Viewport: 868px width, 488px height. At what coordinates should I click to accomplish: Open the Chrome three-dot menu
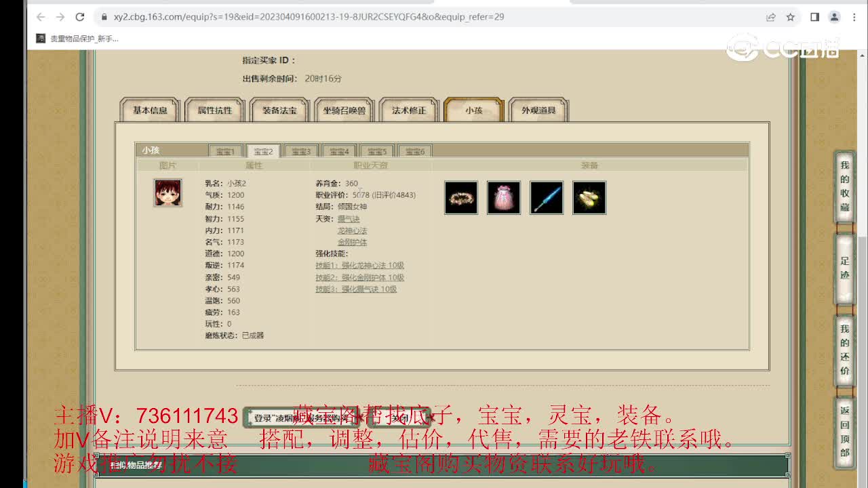coord(854,17)
